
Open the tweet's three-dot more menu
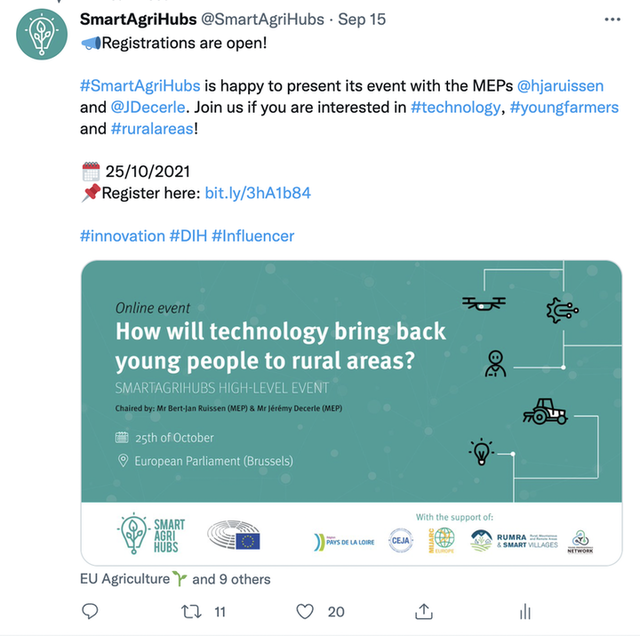click(x=612, y=19)
